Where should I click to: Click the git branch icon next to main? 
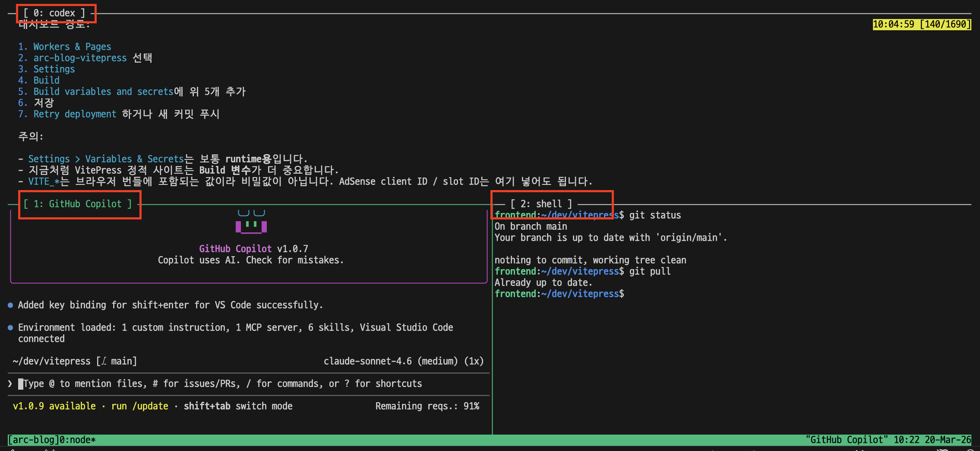[x=104, y=361]
